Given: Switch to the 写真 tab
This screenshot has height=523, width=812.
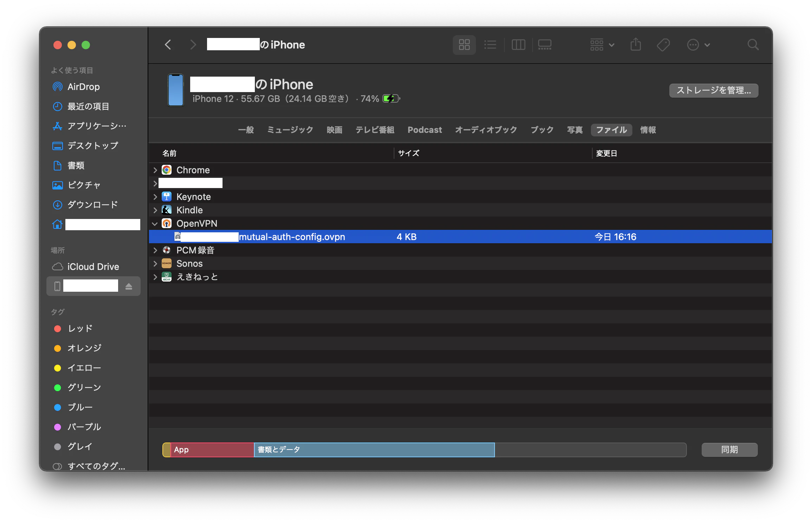Looking at the screenshot, I should click(x=575, y=130).
